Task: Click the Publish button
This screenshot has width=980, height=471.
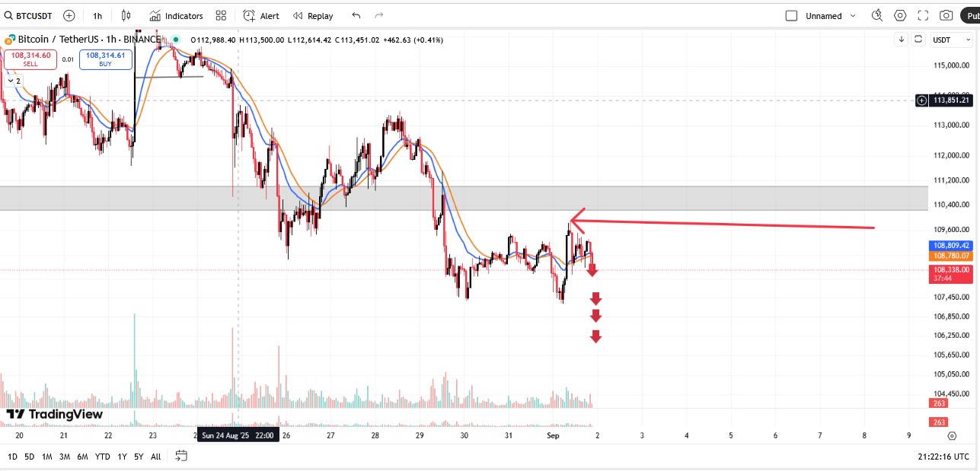Action: pyautogui.click(x=970, y=15)
